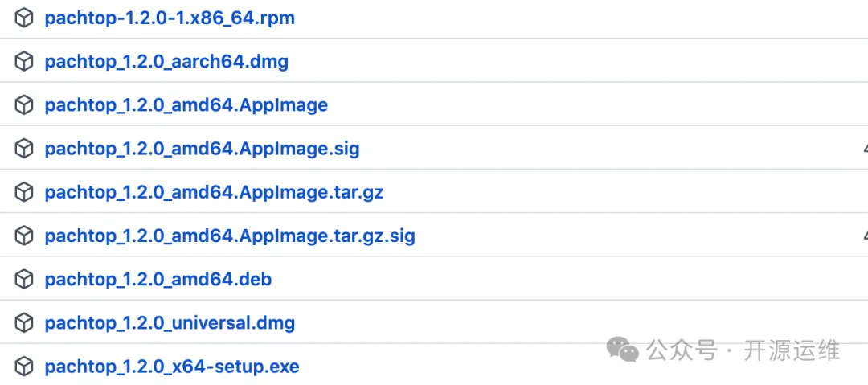This screenshot has height=385, width=868.
Task: Click the WeChat logo watermark icon
Action: click(x=623, y=349)
